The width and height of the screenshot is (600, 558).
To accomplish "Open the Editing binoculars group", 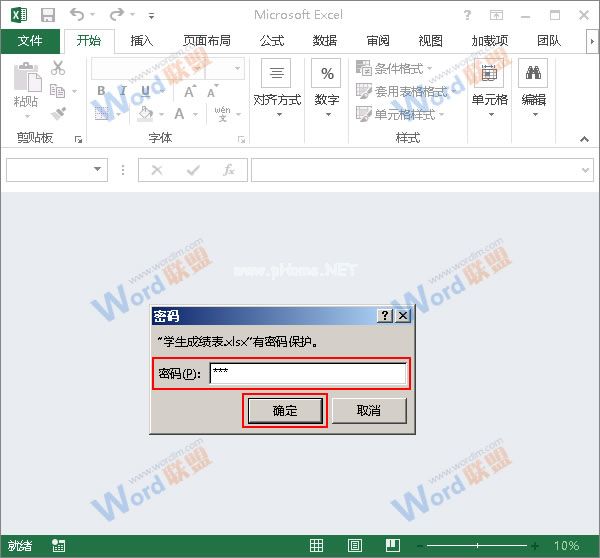I will 534,90.
